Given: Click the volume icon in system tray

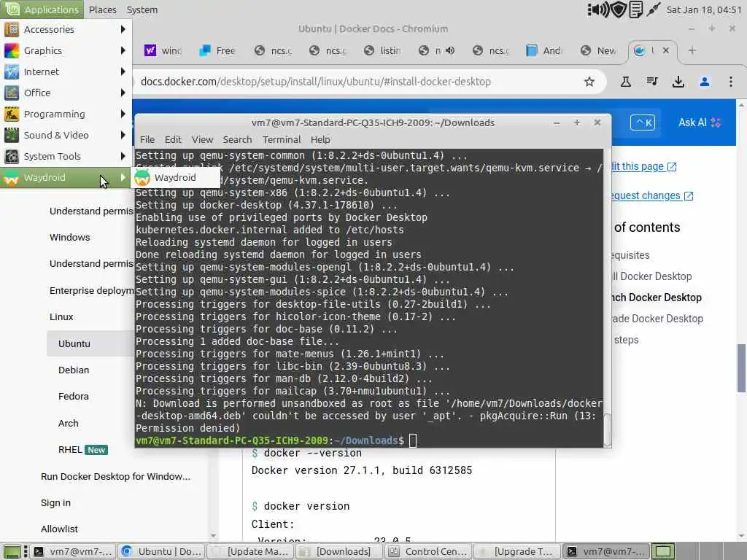Looking at the screenshot, I should coord(598,9).
